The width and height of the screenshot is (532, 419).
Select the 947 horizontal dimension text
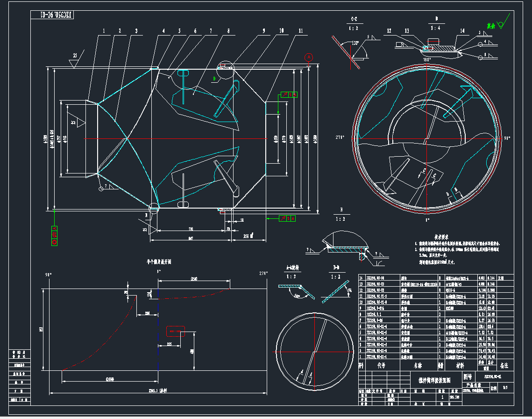[x=191, y=238]
